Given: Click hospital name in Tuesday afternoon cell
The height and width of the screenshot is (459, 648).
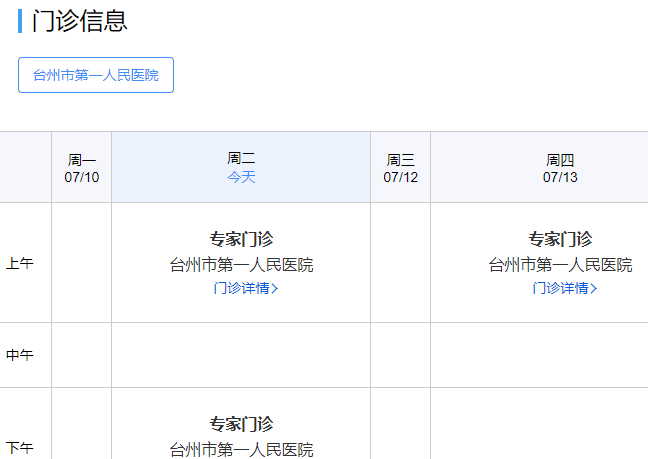Looking at the screenshot, I should coord(241,449).
